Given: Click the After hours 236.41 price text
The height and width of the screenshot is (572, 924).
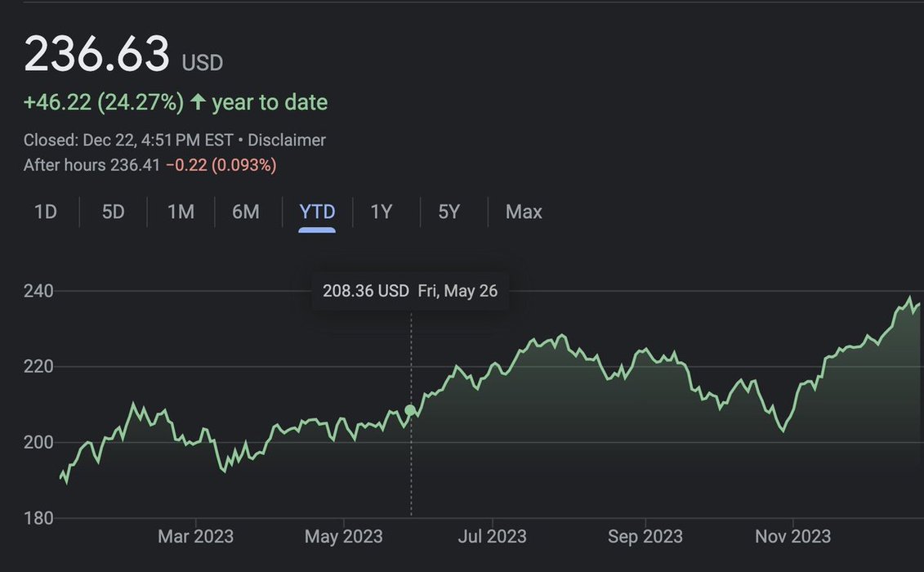Looking at the screenshot, I should tap(92, 165).
